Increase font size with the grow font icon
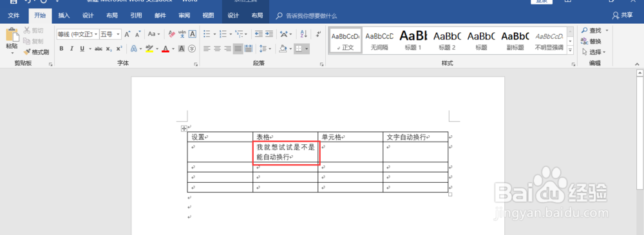The width and height of the screenshot is (644, 235). pos(128,34)
